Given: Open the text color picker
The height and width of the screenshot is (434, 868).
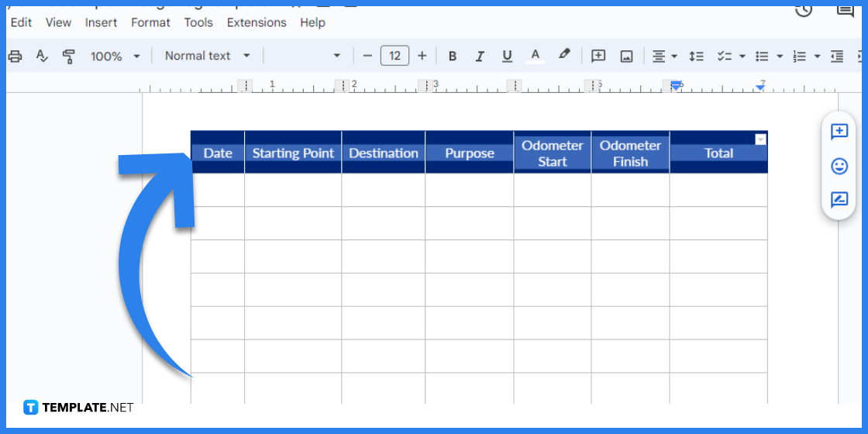Looking at the screenshot, I should coord(535,56).
